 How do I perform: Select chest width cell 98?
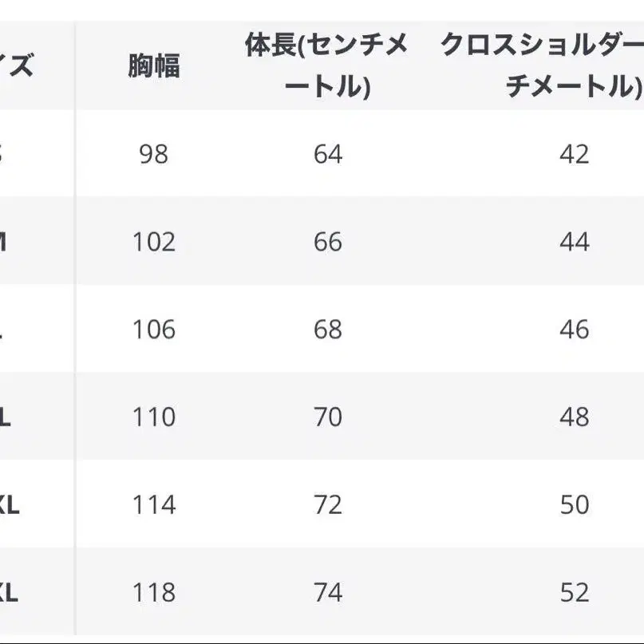(x=153, y=153)
